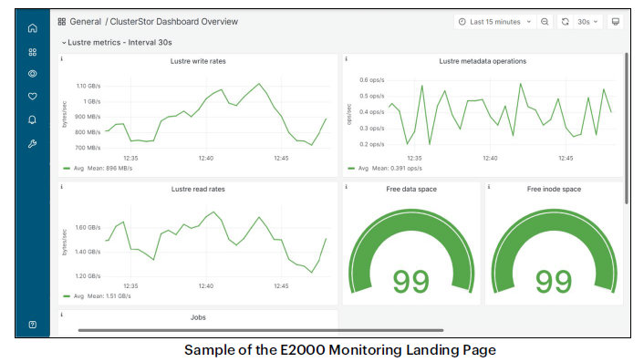Click 1.20 GB/s axis label in read rates

click(x=88, y=275)
